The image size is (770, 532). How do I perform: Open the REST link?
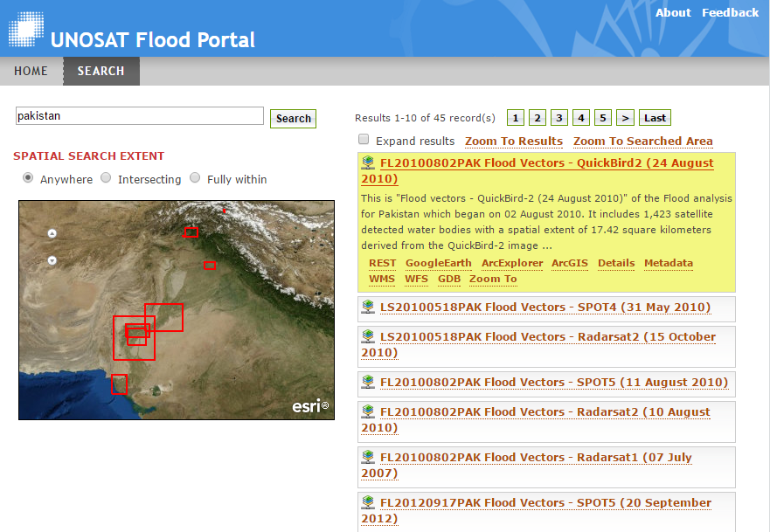click(382, 263)
